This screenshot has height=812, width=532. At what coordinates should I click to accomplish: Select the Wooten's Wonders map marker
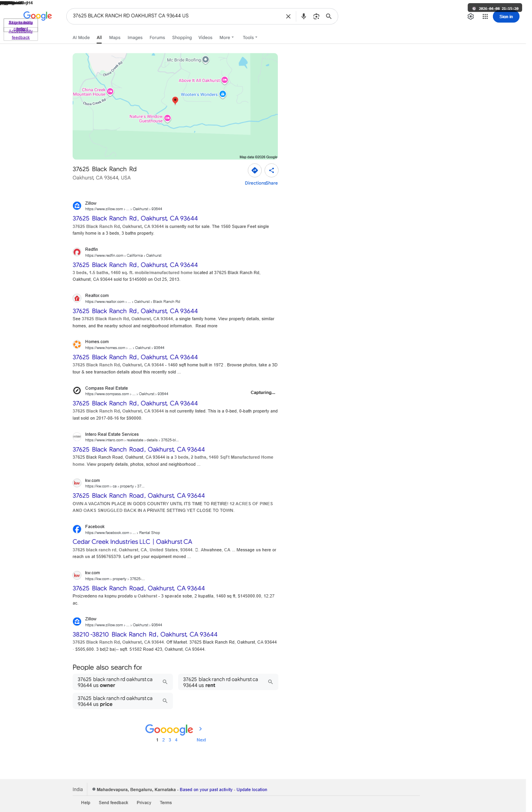pyautogui.click(x=223, y=94)
